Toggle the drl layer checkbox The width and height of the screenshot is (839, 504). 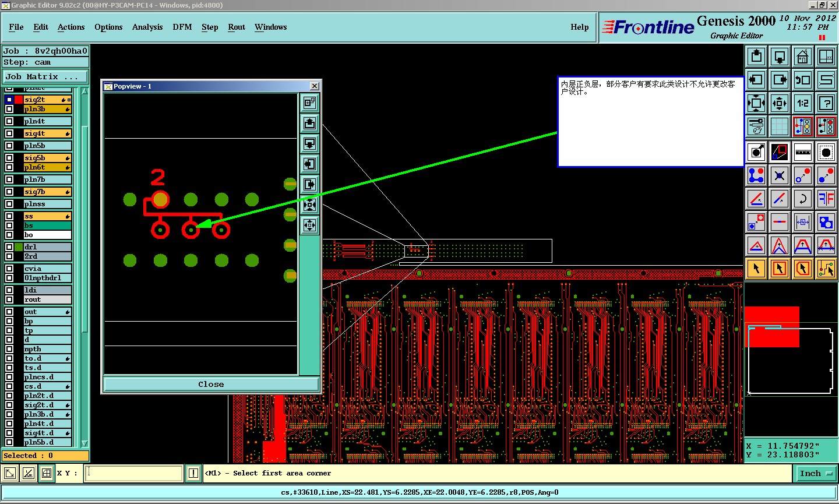tap(9, 247)
